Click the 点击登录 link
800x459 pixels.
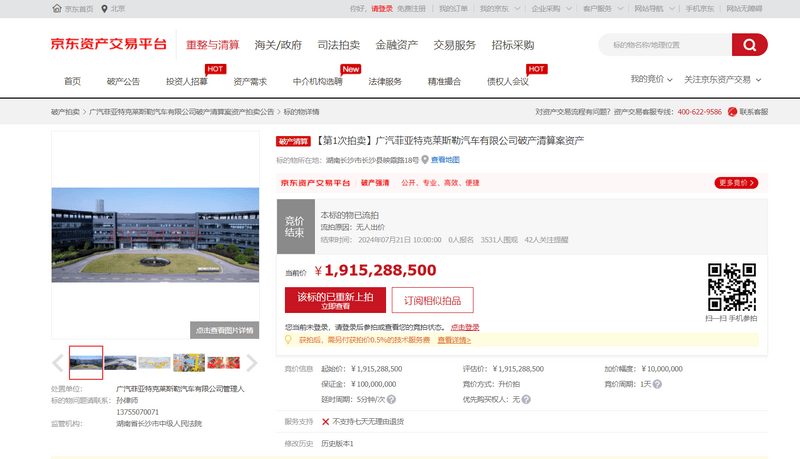465,327
